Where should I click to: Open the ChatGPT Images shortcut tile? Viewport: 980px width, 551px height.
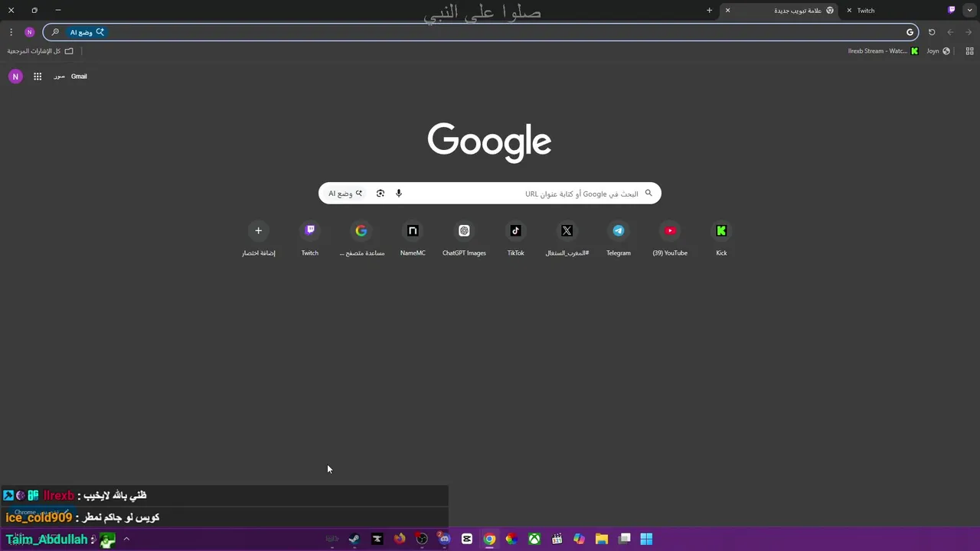464,239
